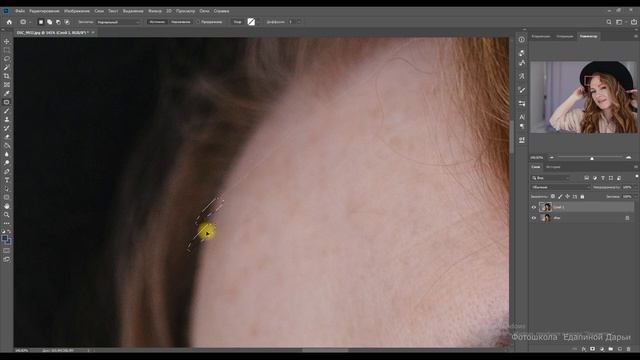Switch to the Навигатор tab
This screenshot has height=360, width=640.
pyautogui.click(x=588, y=36)
